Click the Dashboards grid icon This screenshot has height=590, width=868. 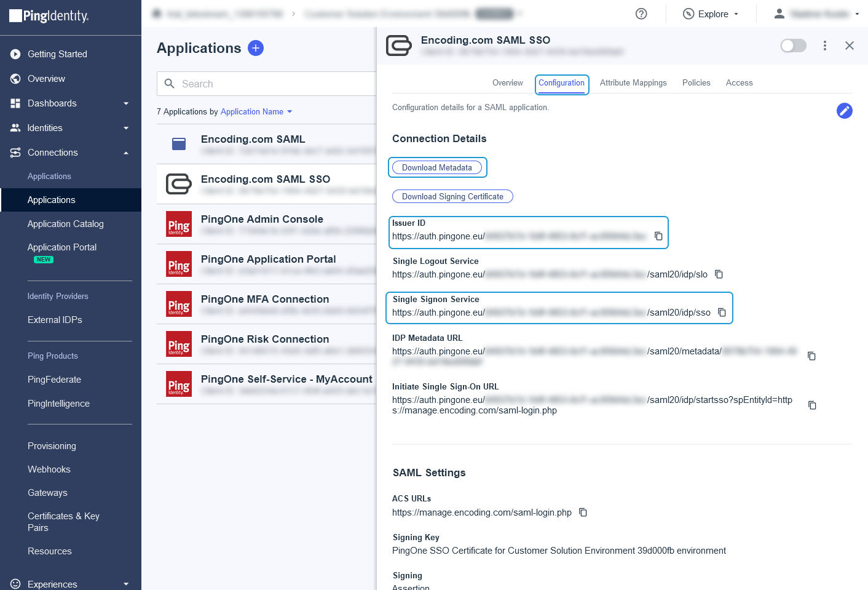(15, 103)
